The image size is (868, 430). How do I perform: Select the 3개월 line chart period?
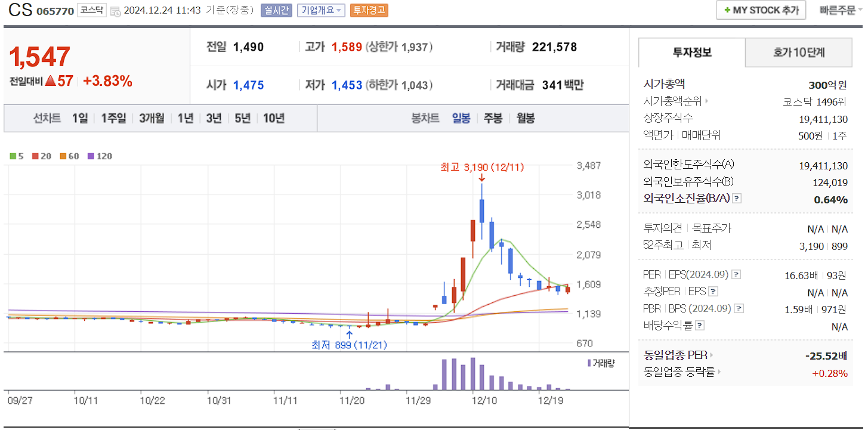[152, 118]
